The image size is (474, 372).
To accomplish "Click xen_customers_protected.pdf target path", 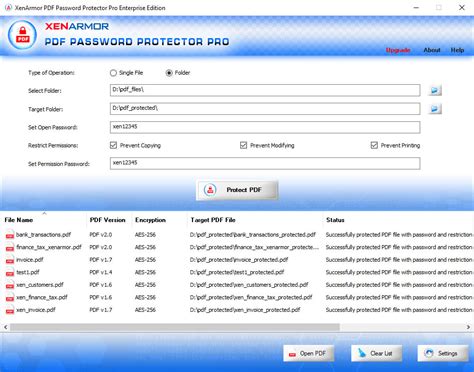I will [x=249, y=285].
